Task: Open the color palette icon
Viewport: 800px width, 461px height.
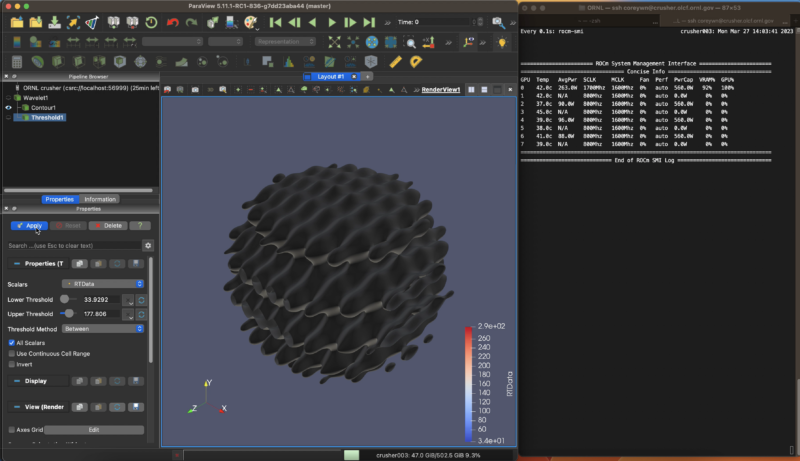Action: tap(251, 21)
